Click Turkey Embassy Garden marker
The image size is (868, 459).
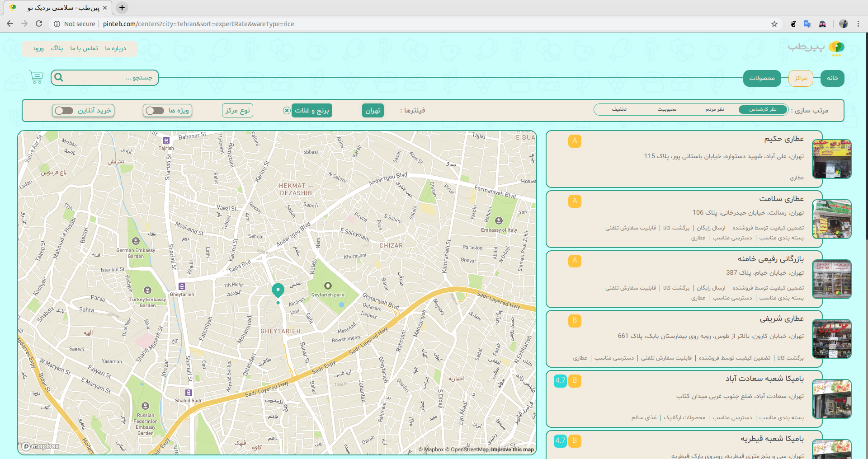click(x=147, y=290)
